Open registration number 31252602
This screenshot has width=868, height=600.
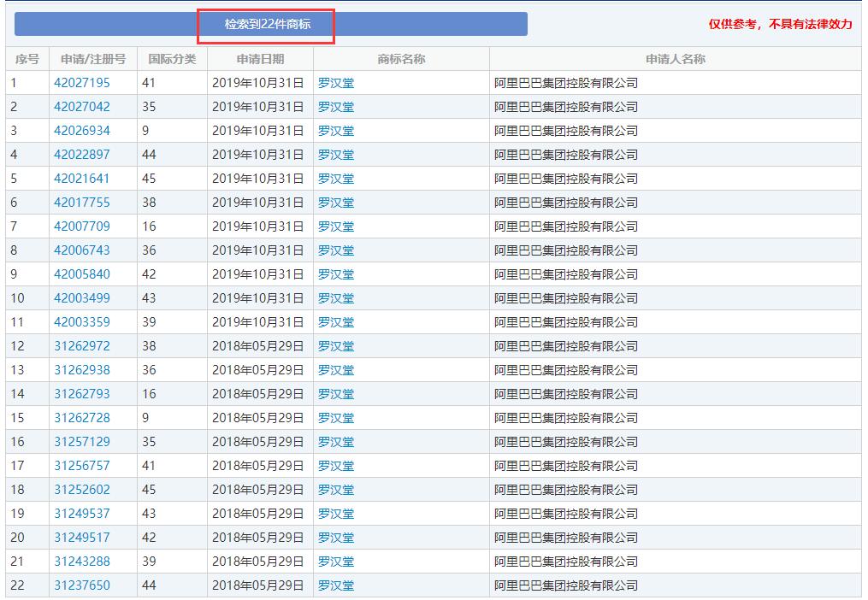pos(82,490)
